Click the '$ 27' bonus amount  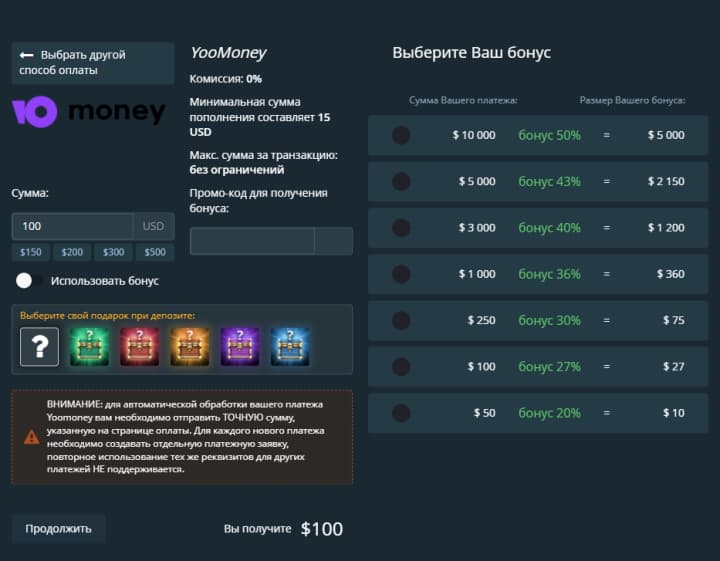[x=674, y=367]
